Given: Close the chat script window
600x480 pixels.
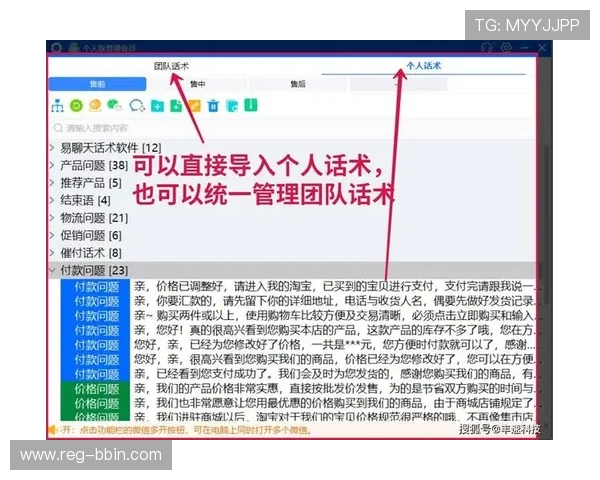Looking at the screenshot, I should (x=542, y=47).
